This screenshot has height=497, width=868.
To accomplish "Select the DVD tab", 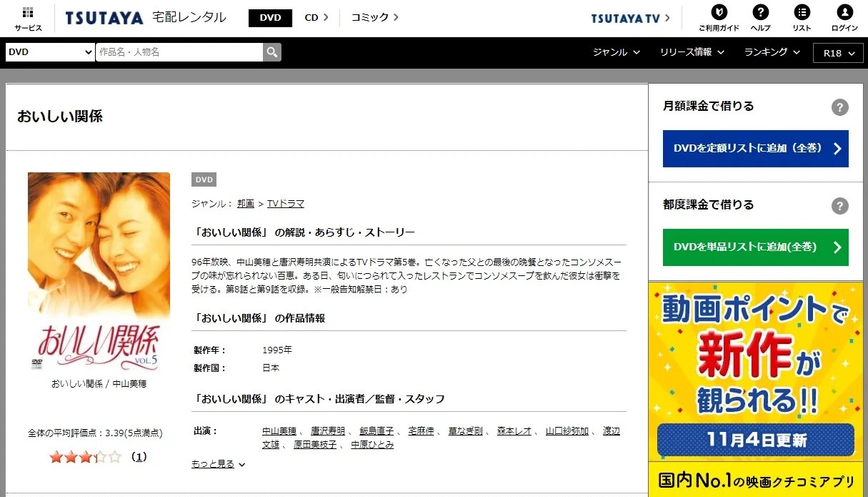I will 270,18.
